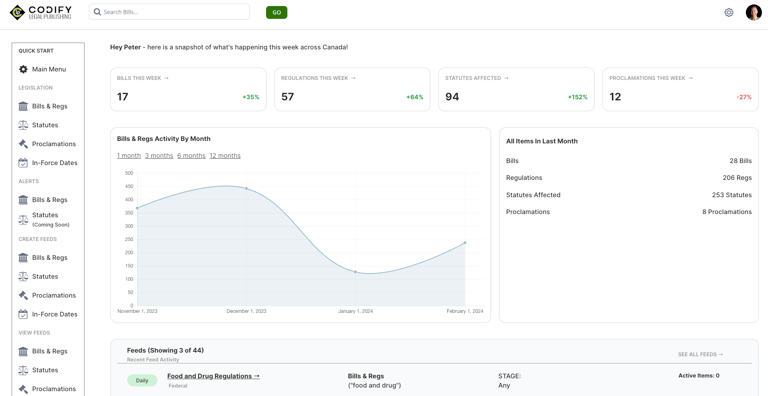Open Bills This Week card link
The height and width of the screenshot is (396, 768).
click(143, 78)
